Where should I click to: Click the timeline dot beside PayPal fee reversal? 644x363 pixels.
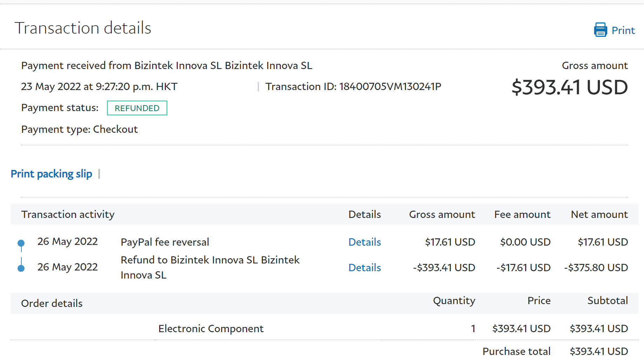pyautogui.click(x=21, y=243)
